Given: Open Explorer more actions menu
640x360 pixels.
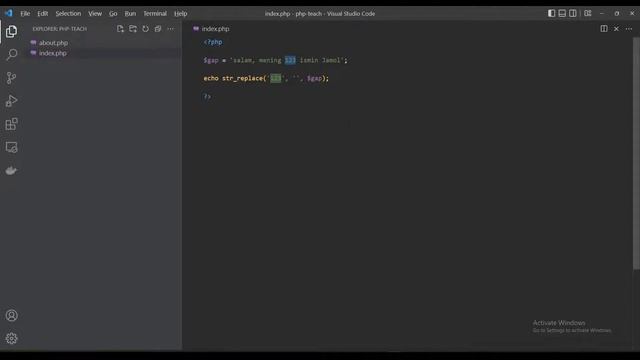Looking at the screenshot, I should click(x=171, y=29).
